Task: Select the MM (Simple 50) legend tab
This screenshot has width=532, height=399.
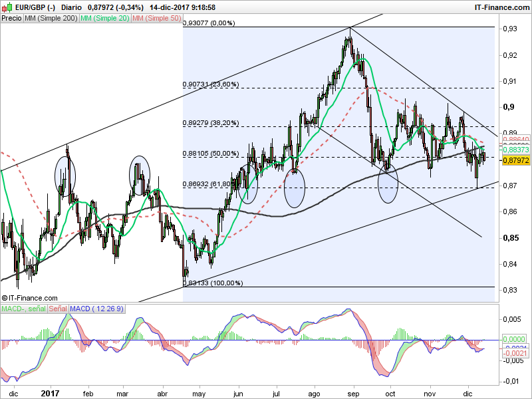Action: coord(157,18)
